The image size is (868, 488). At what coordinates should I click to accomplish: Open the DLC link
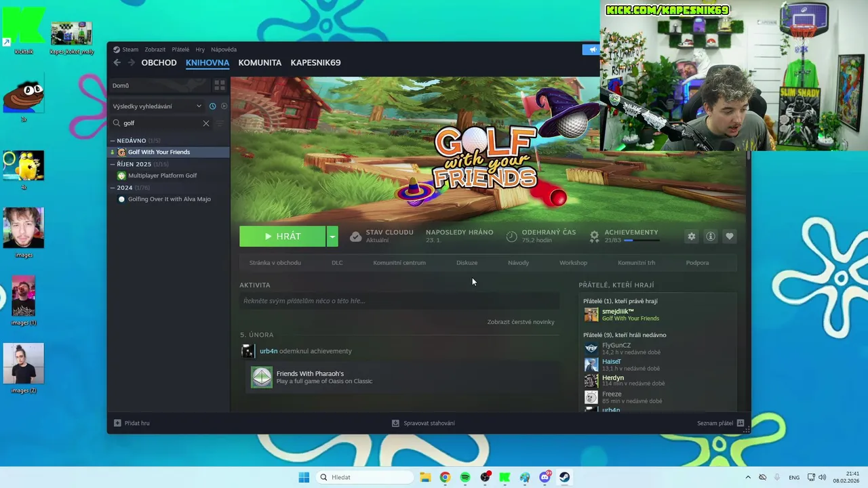[x=337, y=263]
